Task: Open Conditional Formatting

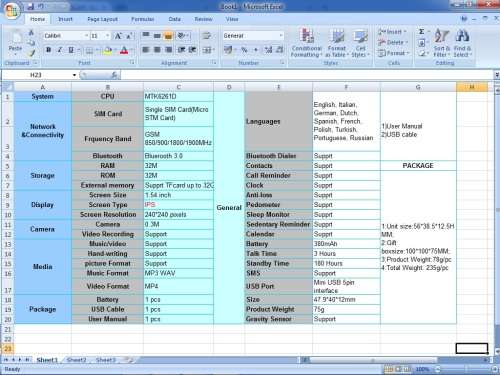Action: click(x=306, y=43)
